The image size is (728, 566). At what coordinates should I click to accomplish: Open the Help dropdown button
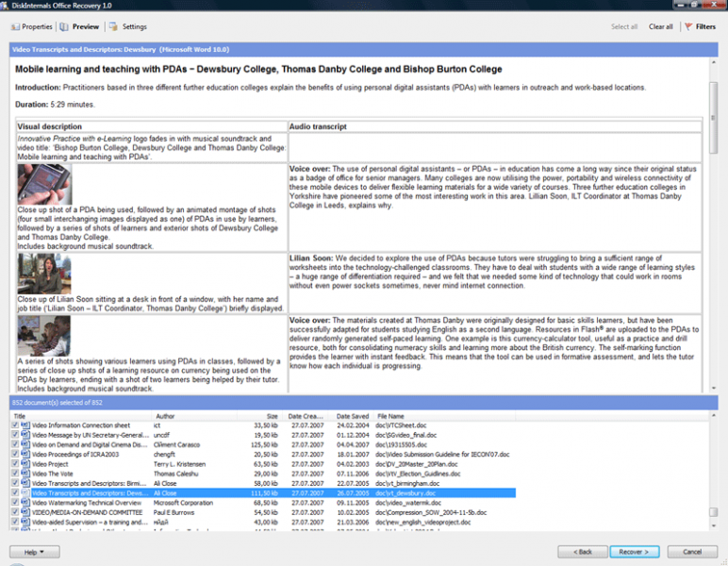tap(34, 552)
